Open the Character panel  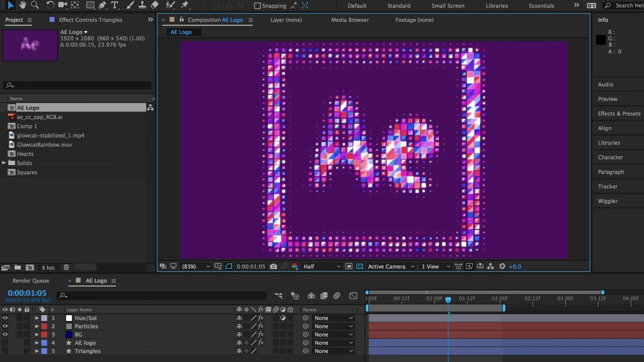610,157
